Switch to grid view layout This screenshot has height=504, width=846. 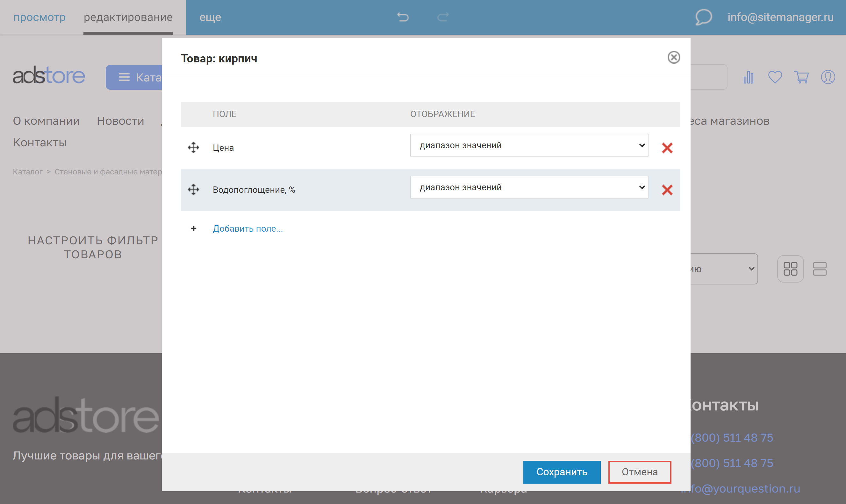click(x=790, y=269)
